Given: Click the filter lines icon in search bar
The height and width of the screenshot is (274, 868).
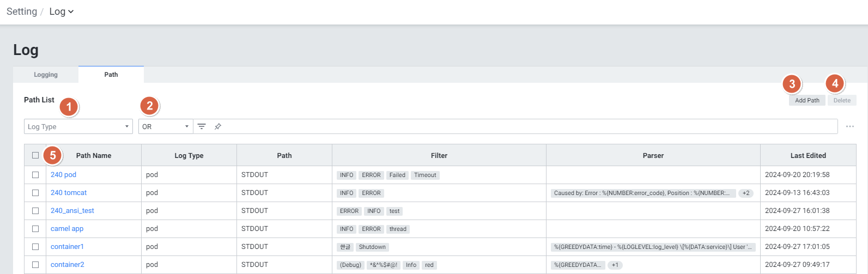Looking at the screenshot, I should [x=202, y=126].
